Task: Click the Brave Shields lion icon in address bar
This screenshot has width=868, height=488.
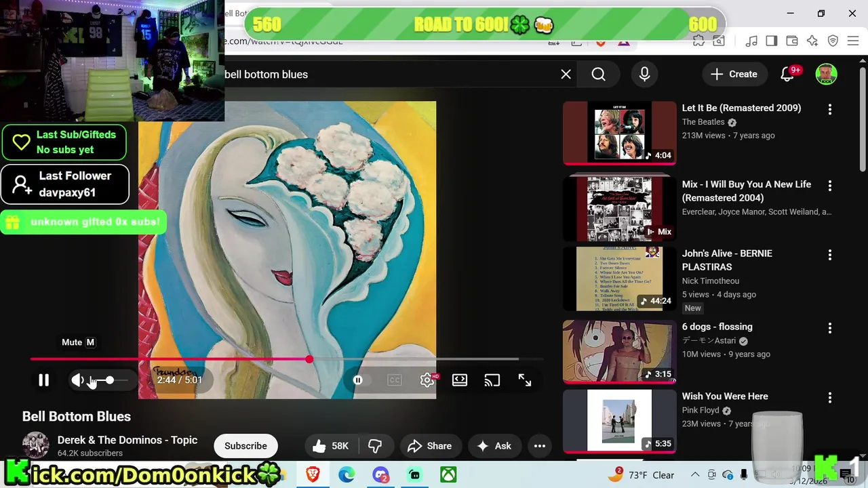Action: point(600,42)
